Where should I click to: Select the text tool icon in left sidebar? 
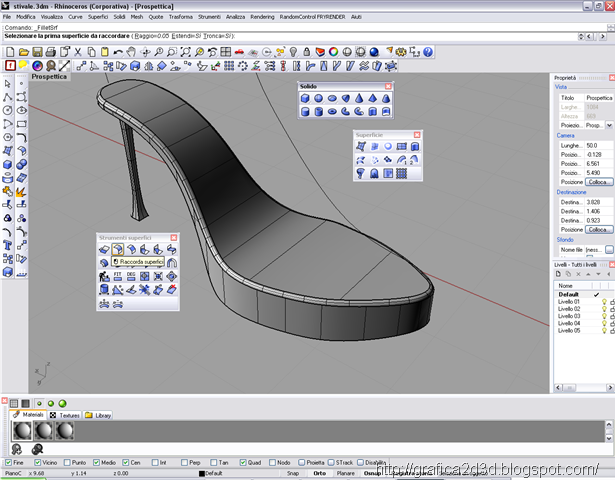[7, 245]
